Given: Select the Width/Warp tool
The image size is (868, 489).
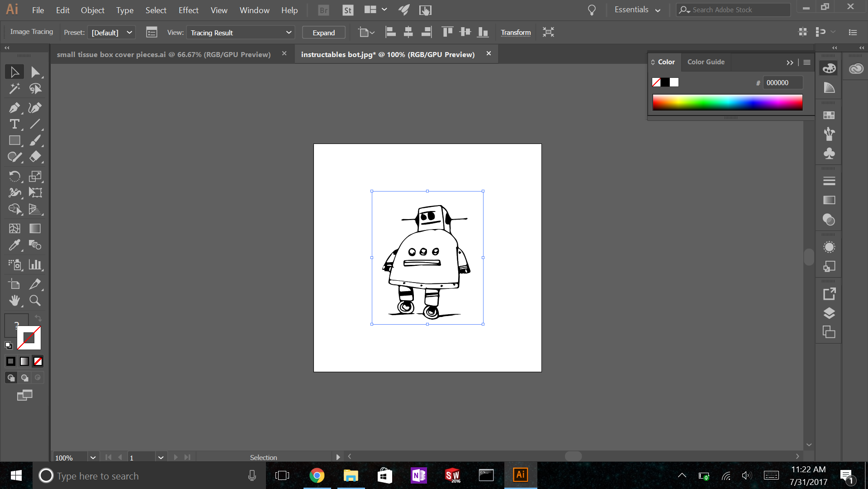Looking at the screenshot, I should pos(14,192).
